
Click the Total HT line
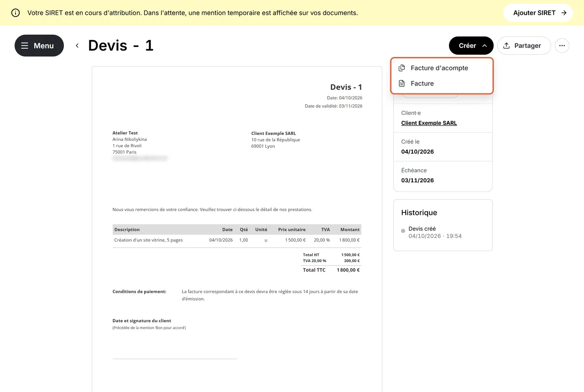(x=331, y=255)
